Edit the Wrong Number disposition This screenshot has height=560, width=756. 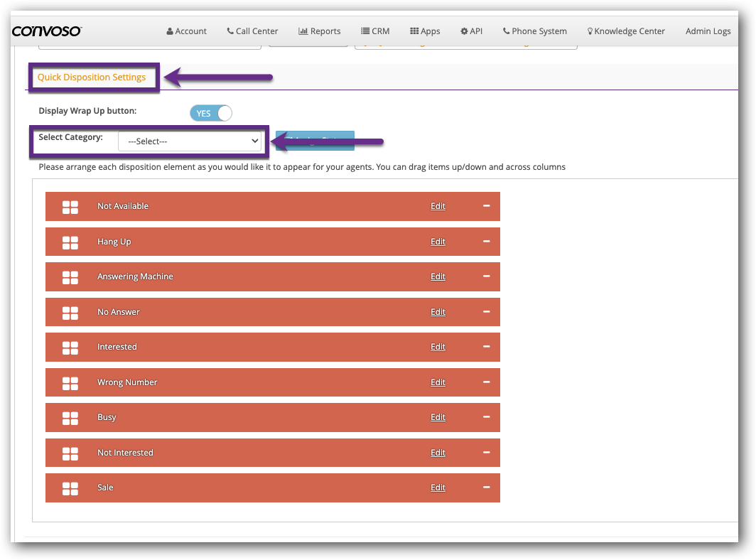click(438, 382)
